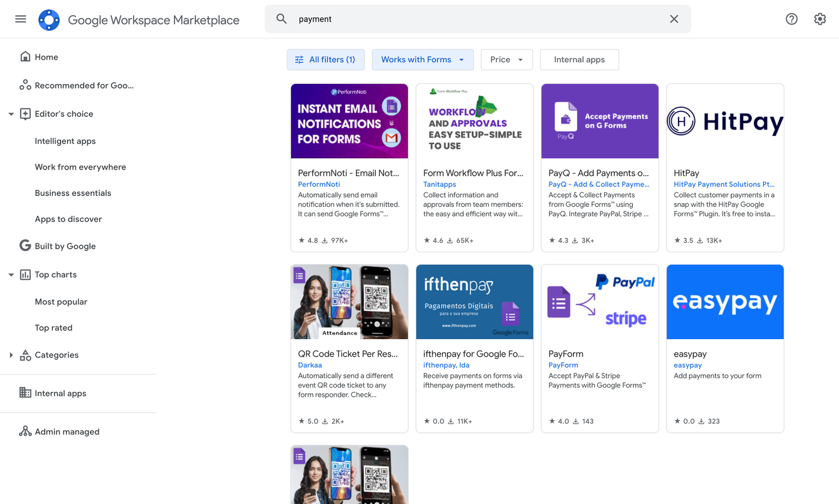Open Most popular top chart

coord(61,302)
